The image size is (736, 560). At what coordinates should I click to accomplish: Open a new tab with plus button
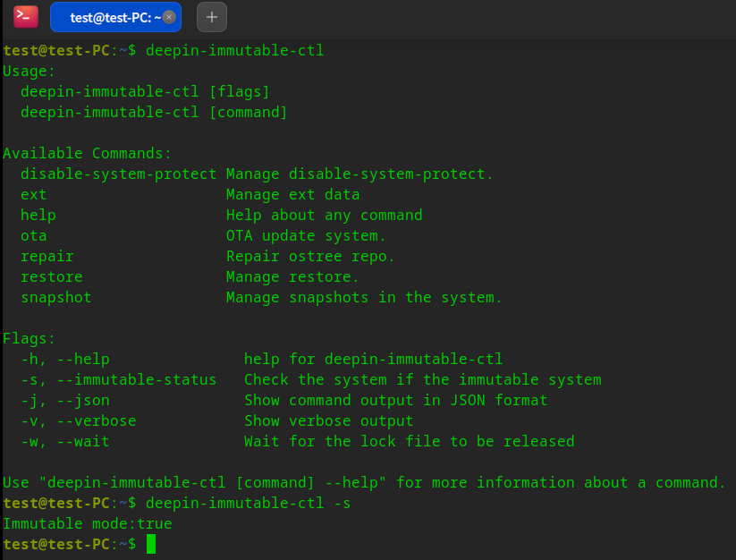click(x=212, y=16)
